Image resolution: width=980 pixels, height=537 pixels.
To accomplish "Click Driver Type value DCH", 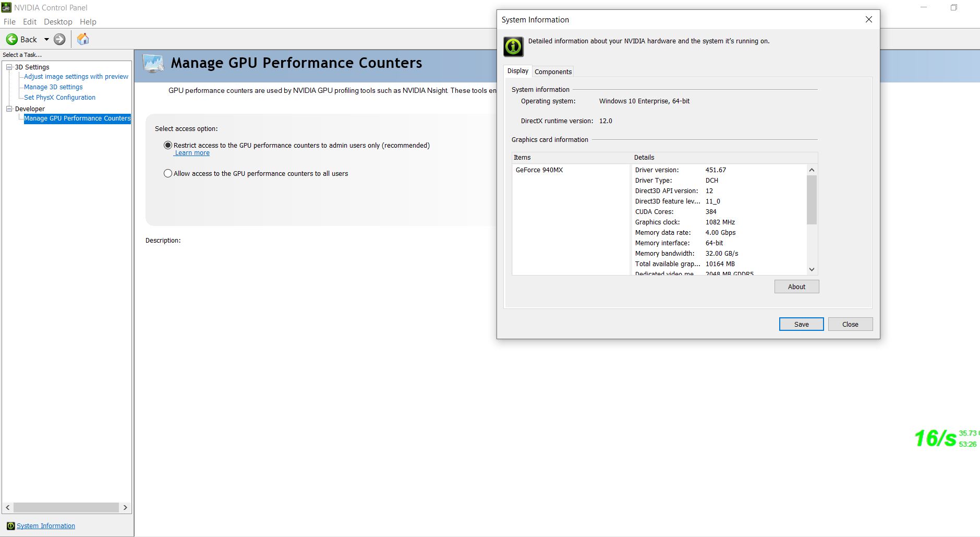I will (x=712, y=181).
